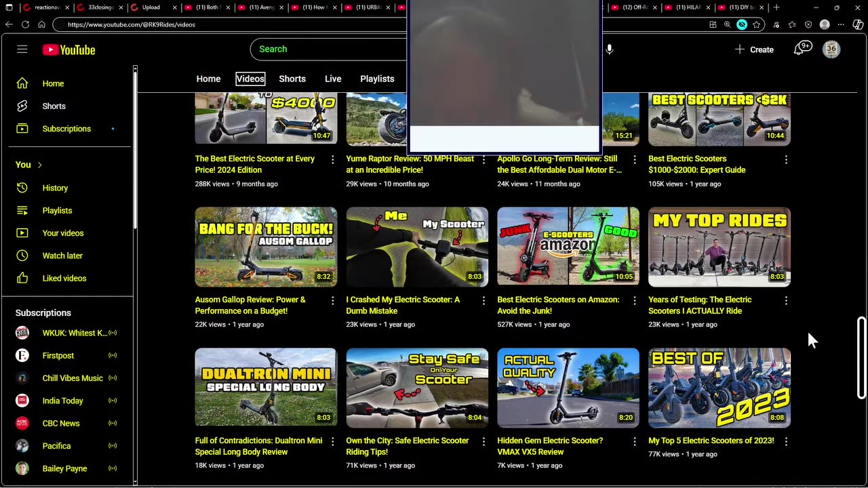Switch to the 33closing browser tab
868x488 pixels.
[x=99, y=7]
